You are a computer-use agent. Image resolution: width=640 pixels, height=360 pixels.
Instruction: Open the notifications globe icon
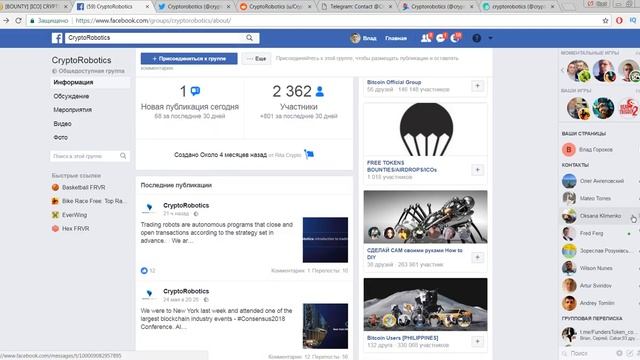pos(456,38)
